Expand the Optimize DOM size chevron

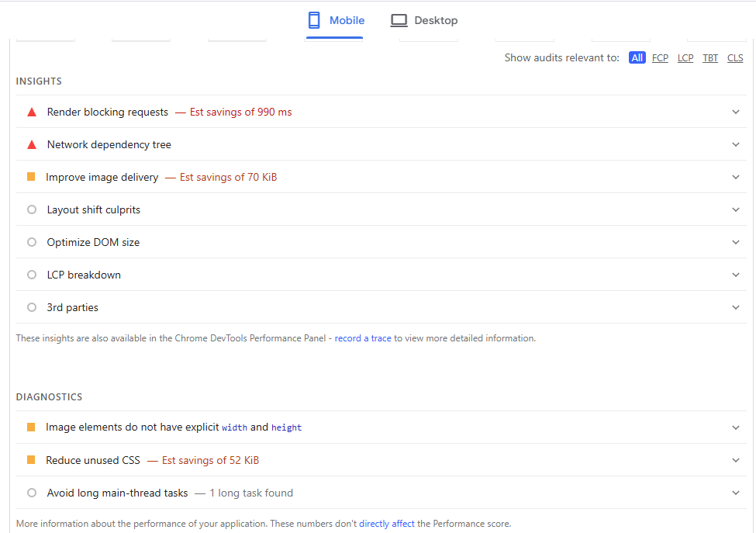coord(736,242)
